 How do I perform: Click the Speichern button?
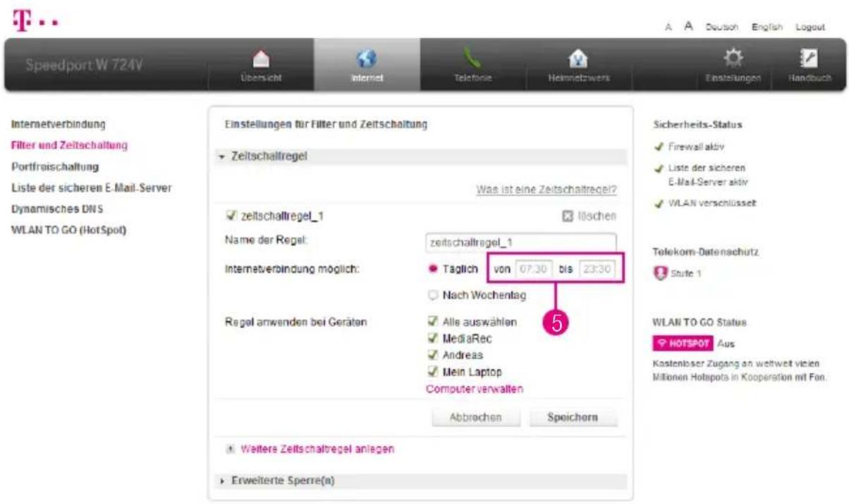click(x=573, y=417)
